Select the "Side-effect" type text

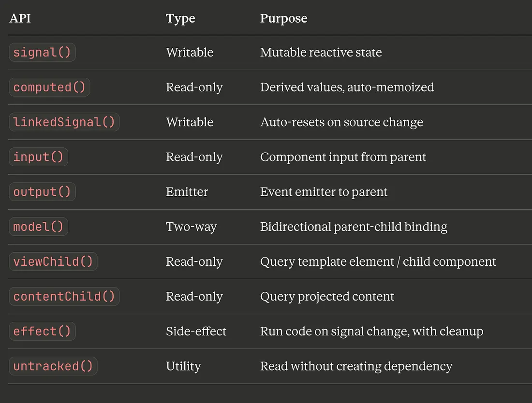[196, 331]
